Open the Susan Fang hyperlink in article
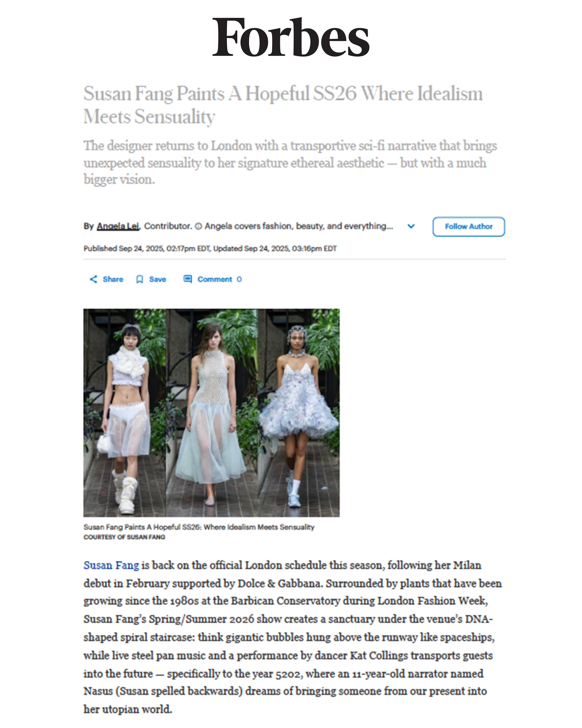Viewport: 582px width, 728px height. point(111,566)
